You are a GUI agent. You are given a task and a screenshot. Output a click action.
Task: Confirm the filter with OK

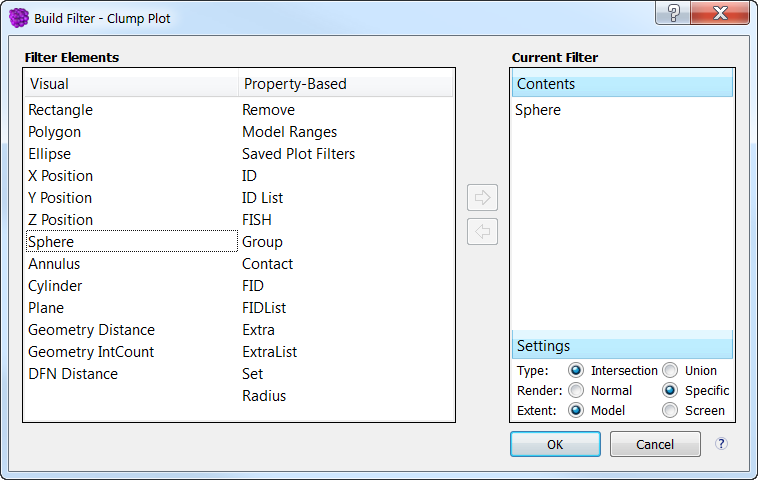click(555, 444)
